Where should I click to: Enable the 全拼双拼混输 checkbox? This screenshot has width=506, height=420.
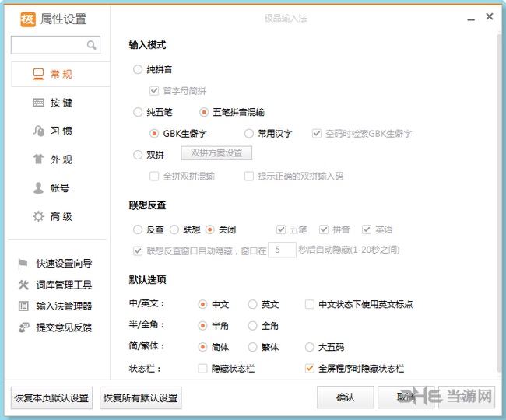(x=154, y=177)
